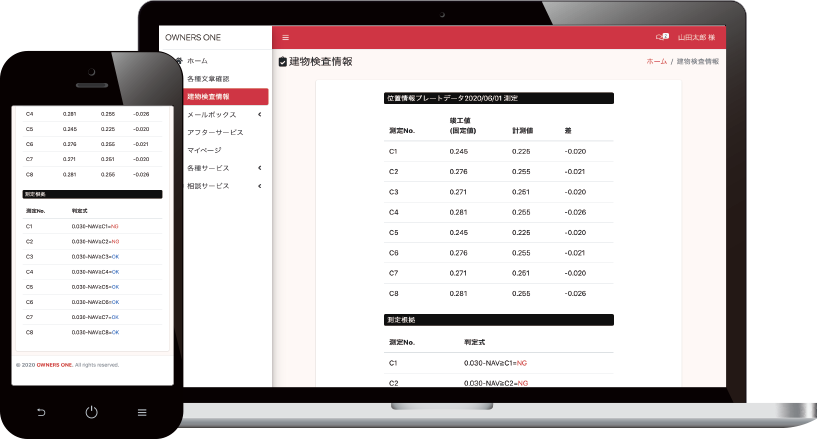
Task: Click the clipboard icon beside 建物検査情報 title
Action: (x=282, y=62)
